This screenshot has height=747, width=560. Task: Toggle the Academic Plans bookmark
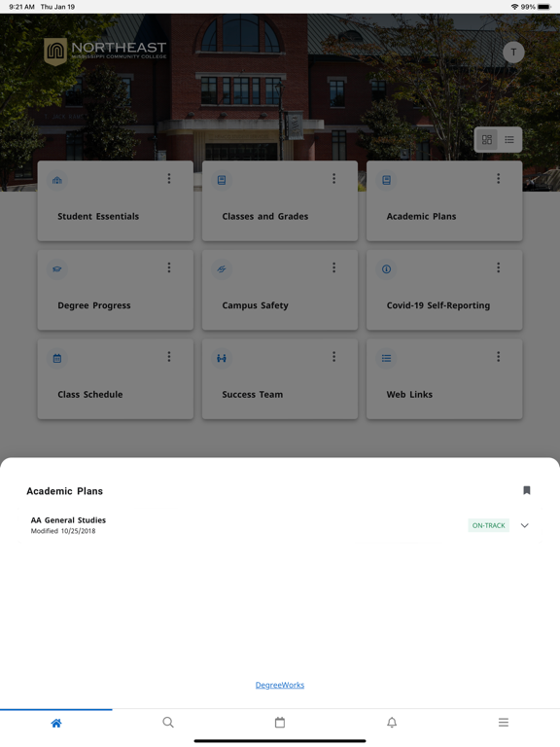[527, 490]
